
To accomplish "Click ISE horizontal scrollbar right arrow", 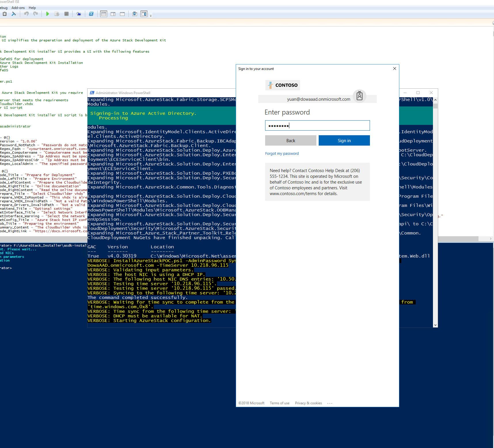I will 491,239.
